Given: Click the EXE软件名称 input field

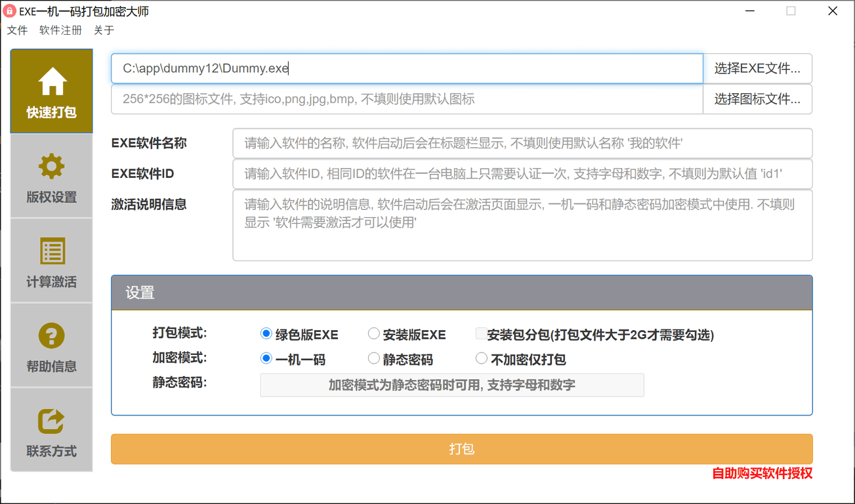Looking at the screenshot, I should tap(522, 143).
